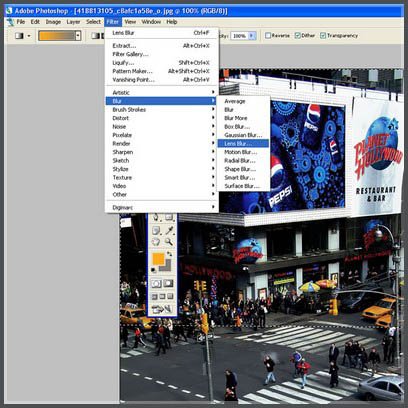Choose highlighted Lens Blur in Blur submenu
Image resolution: width=408 pixels, height=408 pixels.
coord(243,143)
